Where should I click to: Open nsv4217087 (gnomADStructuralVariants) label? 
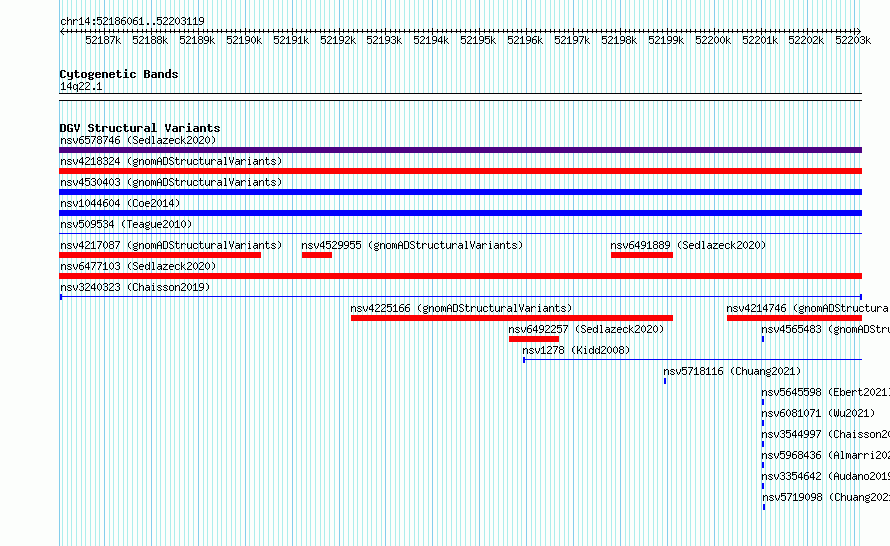pos(171,245)
